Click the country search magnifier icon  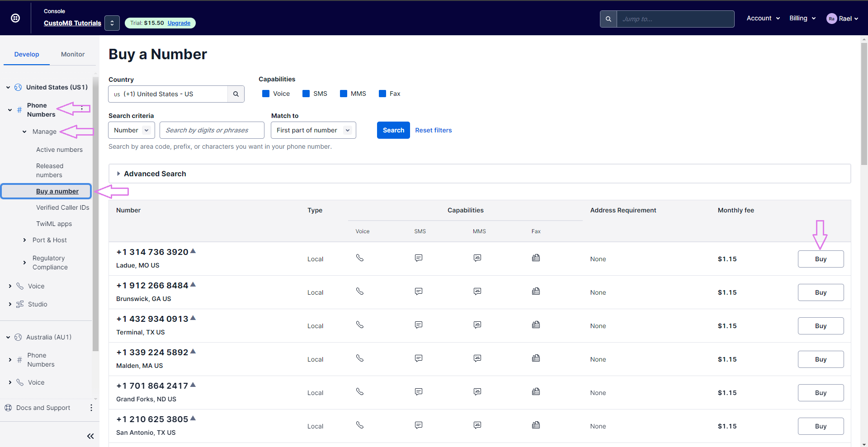pyautogui.click(x=236, y=94)
